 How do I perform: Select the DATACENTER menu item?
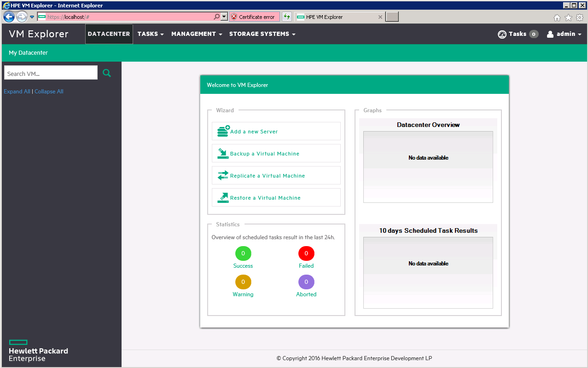[109, 34]
